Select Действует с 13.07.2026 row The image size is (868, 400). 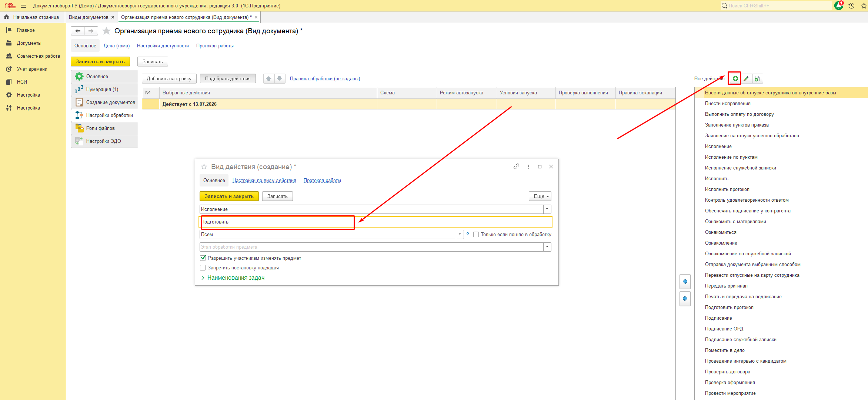pos(409,104)
